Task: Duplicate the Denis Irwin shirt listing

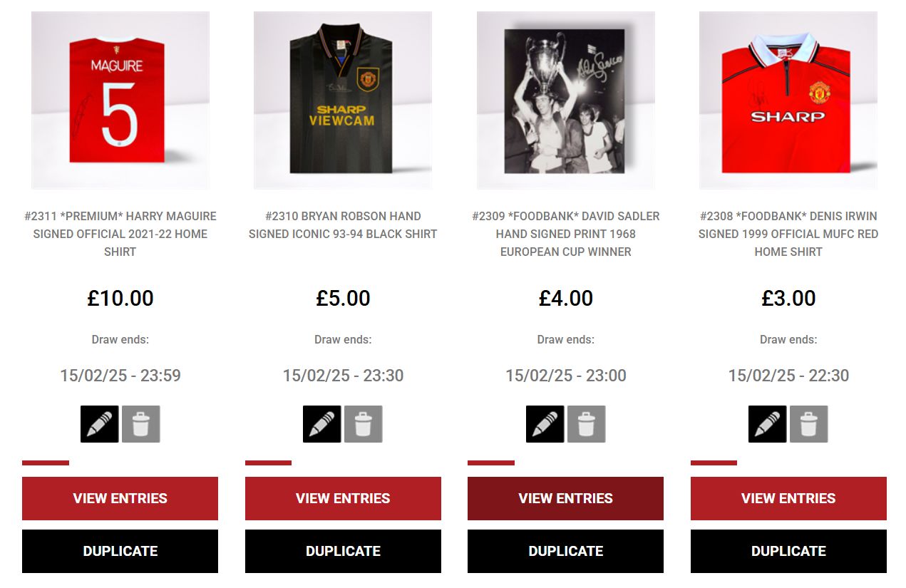Action: (788, 551)
